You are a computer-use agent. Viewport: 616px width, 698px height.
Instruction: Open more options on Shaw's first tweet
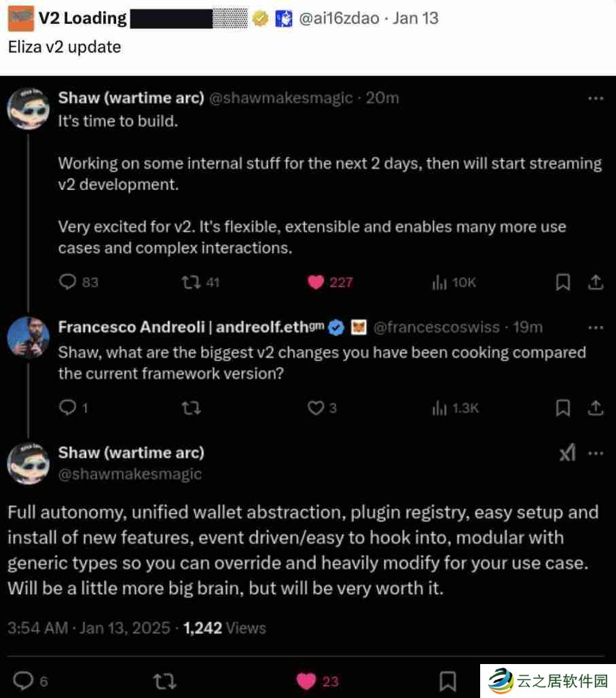click(596, 98)
